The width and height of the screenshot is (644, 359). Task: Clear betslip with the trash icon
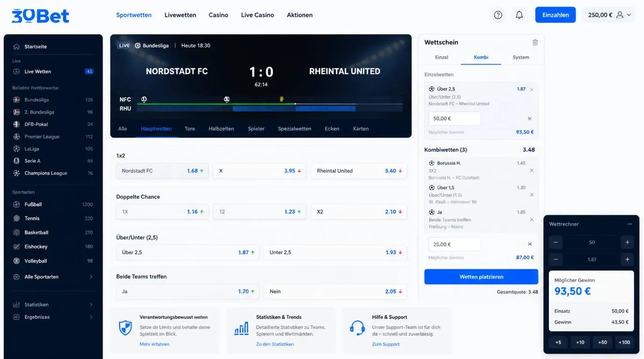pos(535,42)
